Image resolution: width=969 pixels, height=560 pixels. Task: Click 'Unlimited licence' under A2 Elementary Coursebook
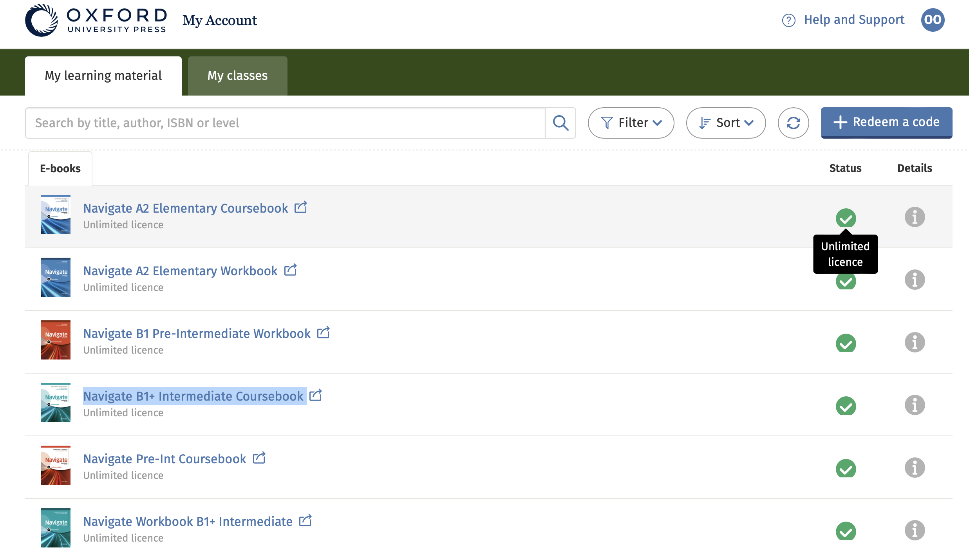123,225
